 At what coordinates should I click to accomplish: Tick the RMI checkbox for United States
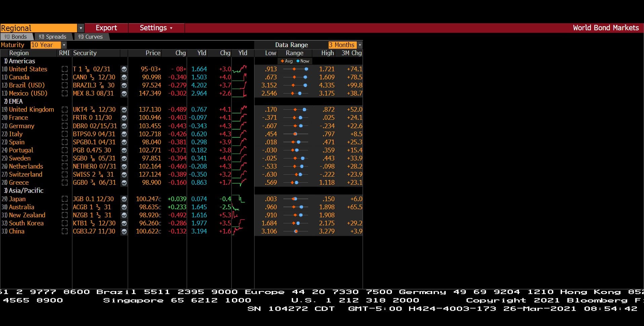click(65, 69)
